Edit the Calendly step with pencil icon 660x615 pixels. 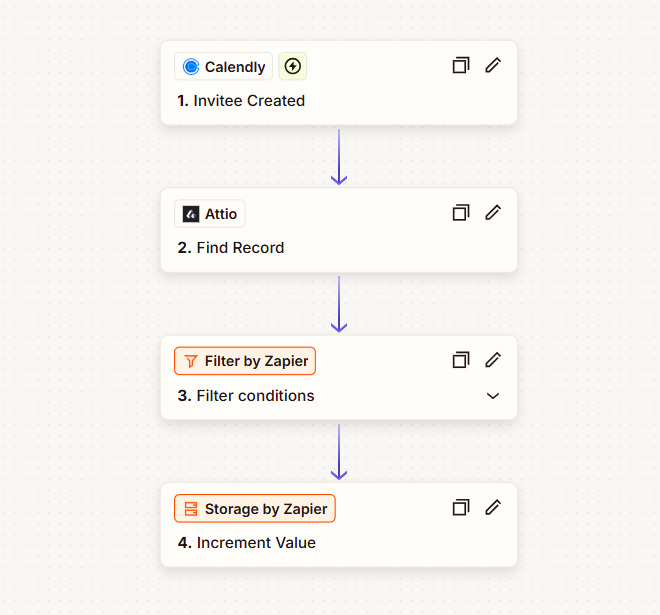point(493,65)
